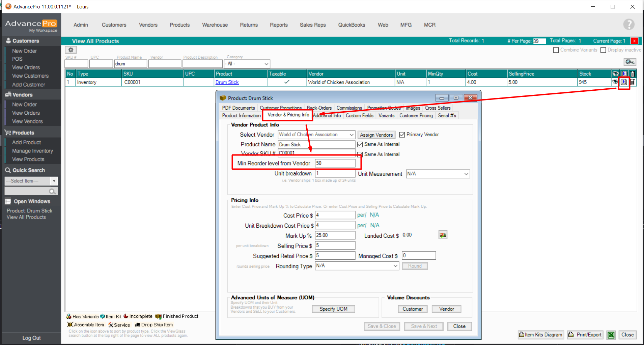Enable the Combine Variants checkbox
Viewport: 644px width, 345px height.
[556, 50]
